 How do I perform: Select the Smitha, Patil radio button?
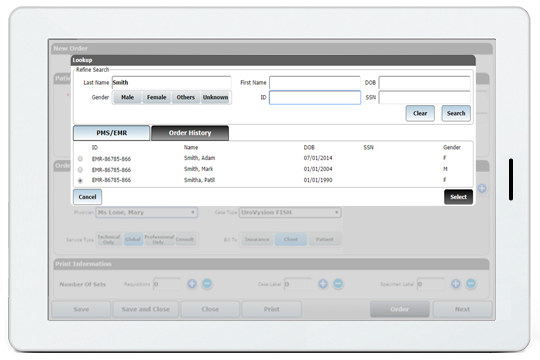click(x=80, y=181)
